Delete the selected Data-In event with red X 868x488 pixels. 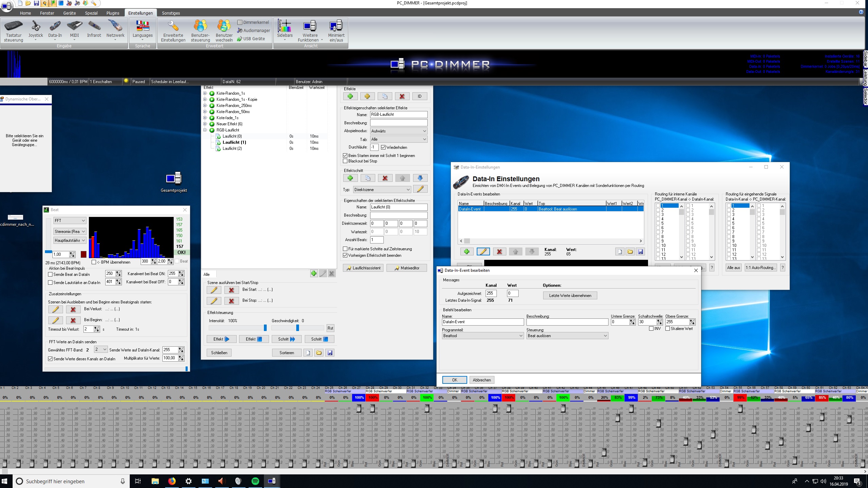point(499,252)
